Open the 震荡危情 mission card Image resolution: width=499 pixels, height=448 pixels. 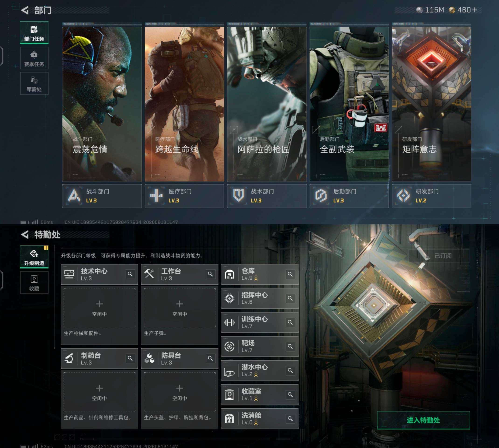point(102,104)
